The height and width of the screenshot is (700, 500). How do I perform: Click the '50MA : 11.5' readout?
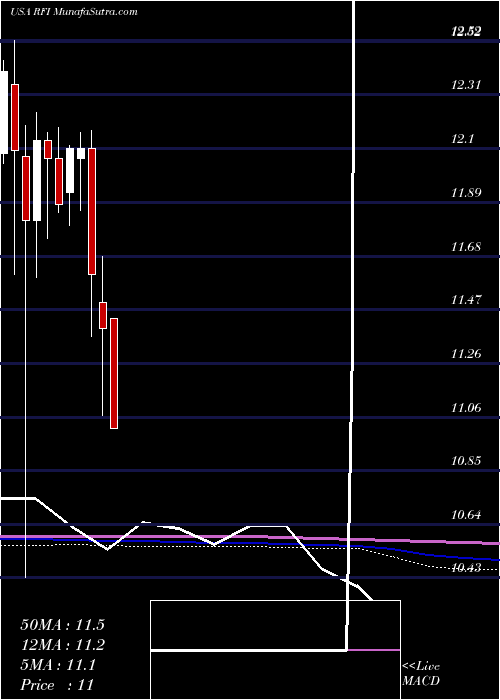tap(62, 625)
